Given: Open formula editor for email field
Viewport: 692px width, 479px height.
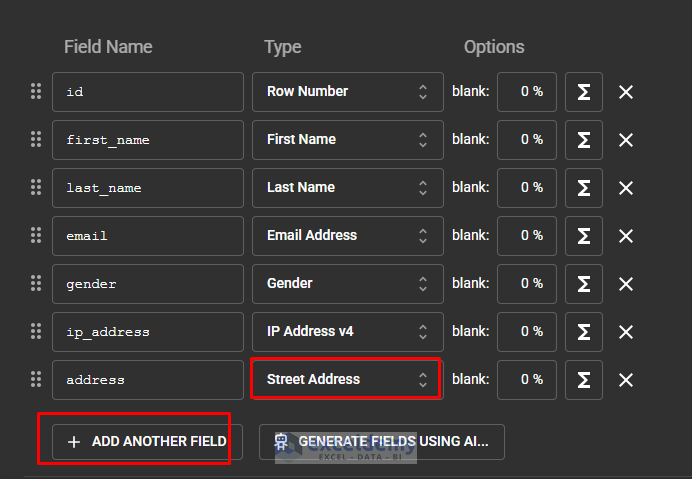Looking at the screenshot, I should (584, 236).
